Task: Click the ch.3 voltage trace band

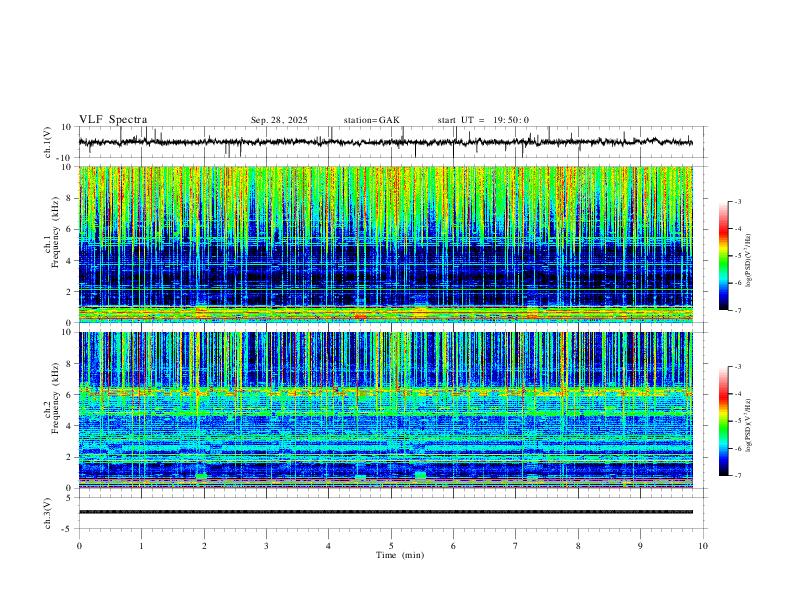Action: click(385, 512)
